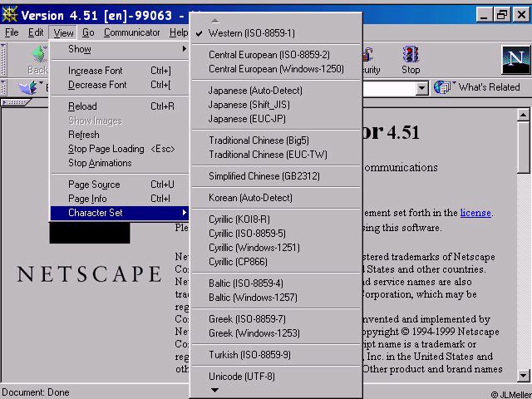Click the Netscape N logo throbber
The height and width of the screenshot is (399, 532).
[515, 60]
